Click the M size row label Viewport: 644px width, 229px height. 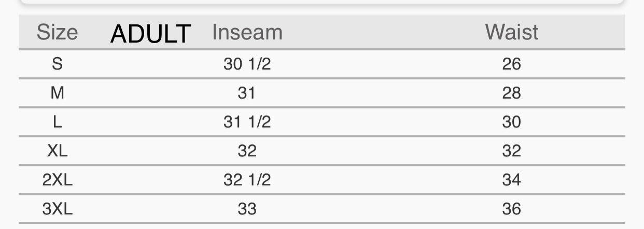click(57, 93)
